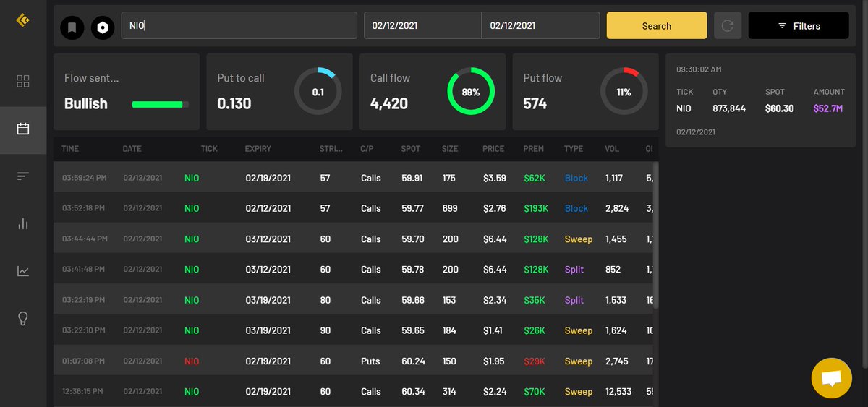868x407 pixels.
Task: Click the start date field 02/12/2021
Action: point(422,25)
